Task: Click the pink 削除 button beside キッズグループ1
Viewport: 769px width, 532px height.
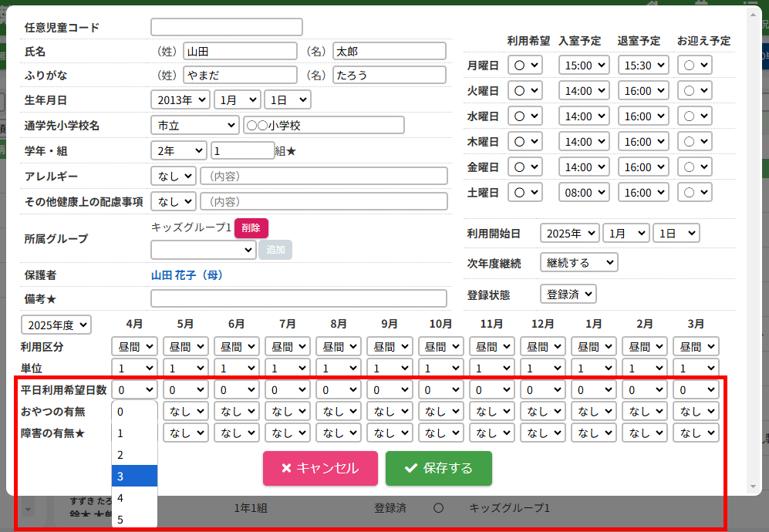Action: (251, 227)
